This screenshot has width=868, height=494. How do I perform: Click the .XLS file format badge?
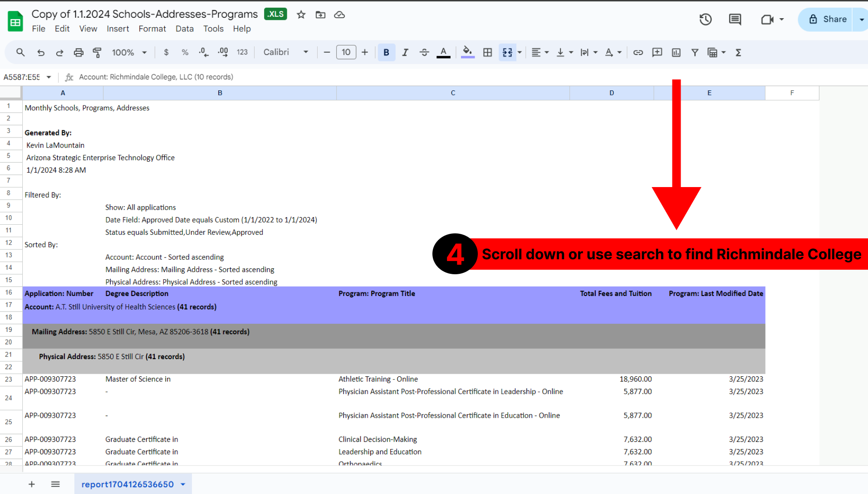tap(276, 14)
